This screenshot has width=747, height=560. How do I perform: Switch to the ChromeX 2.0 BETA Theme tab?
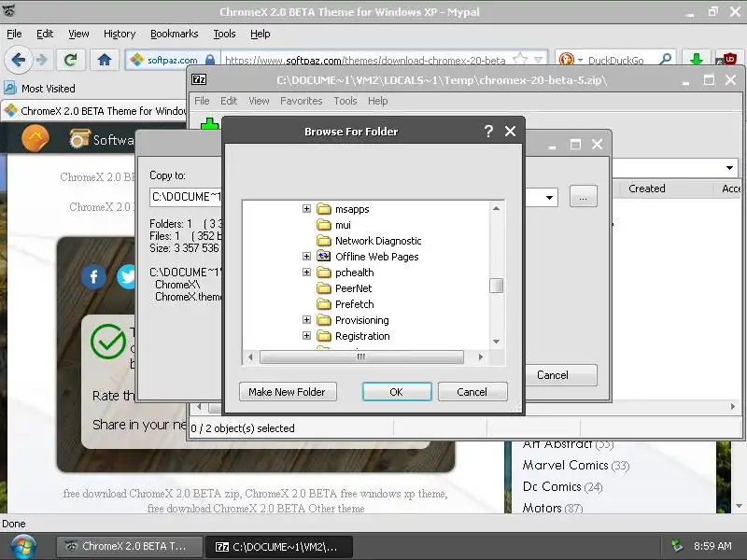[95, 111]
